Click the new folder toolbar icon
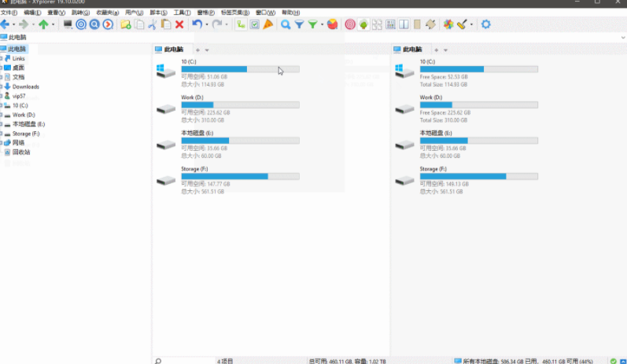Viewport: 627px width, 364px height. click(125, 24)
